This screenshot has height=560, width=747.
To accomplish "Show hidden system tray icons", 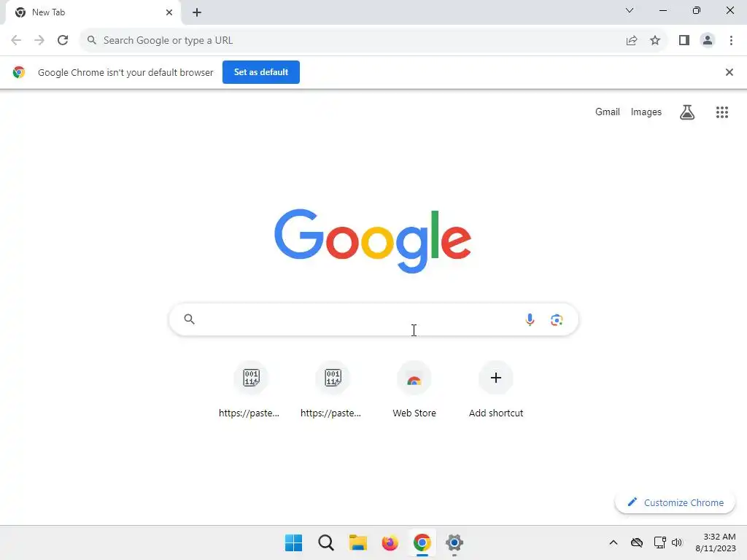I will pyautogui.click(x=614, y=542).
